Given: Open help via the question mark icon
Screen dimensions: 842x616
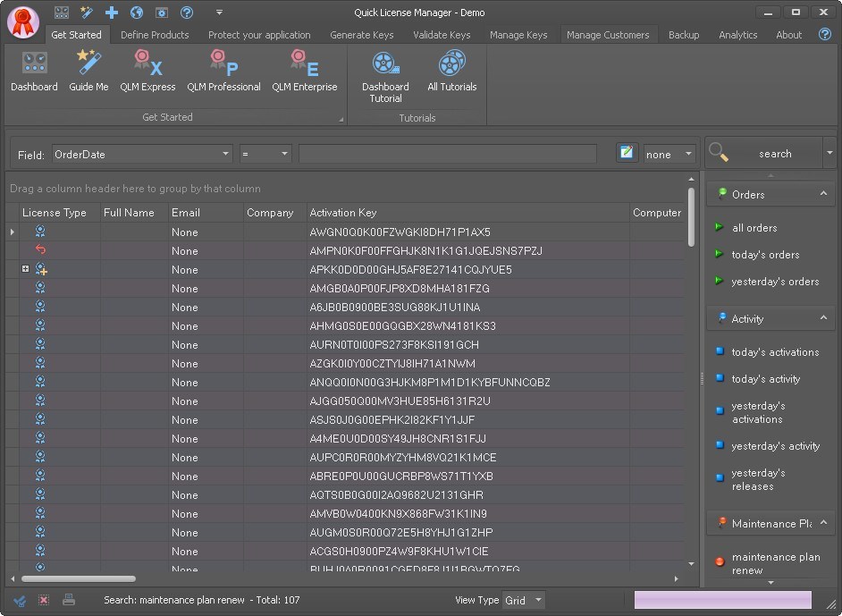Looking at the screenshot, I should [x=823, y=35].
